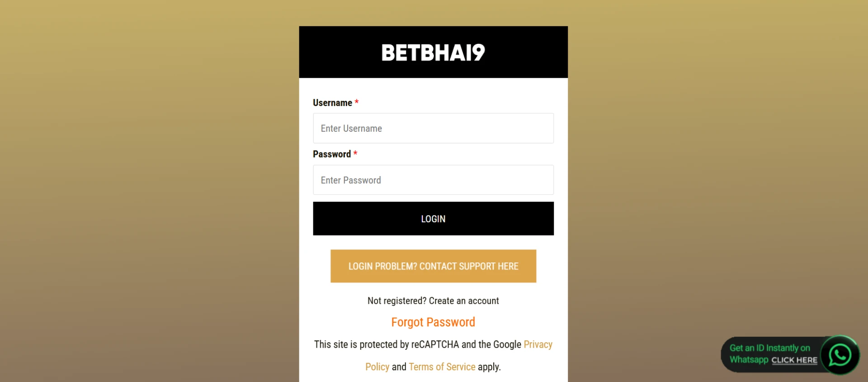Click 'Create an account'
Viewport: 868px width, 382px height.
464,300
